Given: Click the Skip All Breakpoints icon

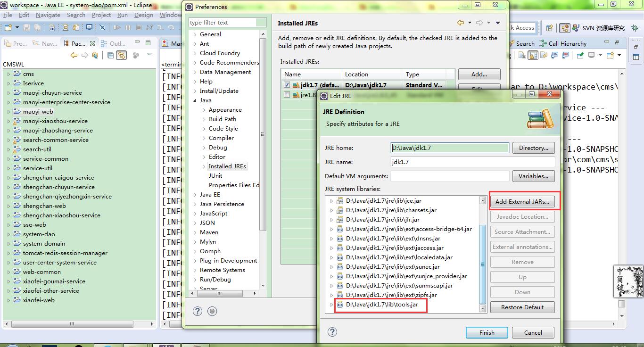Looking at the screenshot, I should click(x=102, y=28).
